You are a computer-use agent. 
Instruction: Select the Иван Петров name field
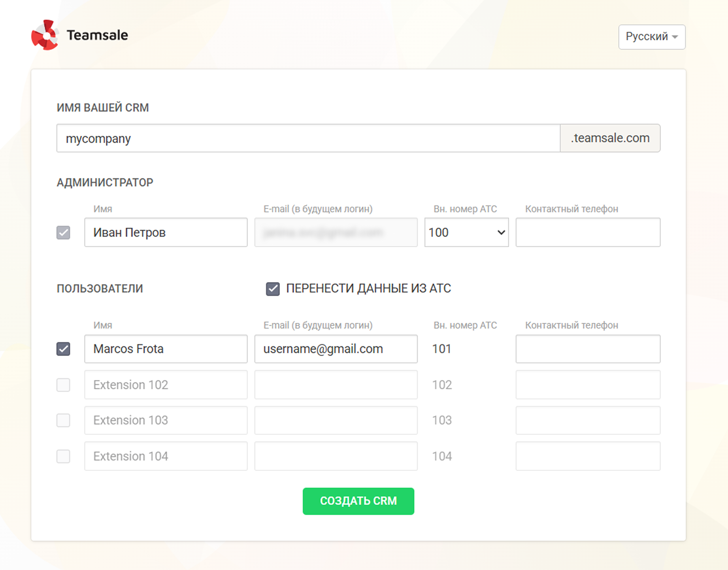[166, 233]
